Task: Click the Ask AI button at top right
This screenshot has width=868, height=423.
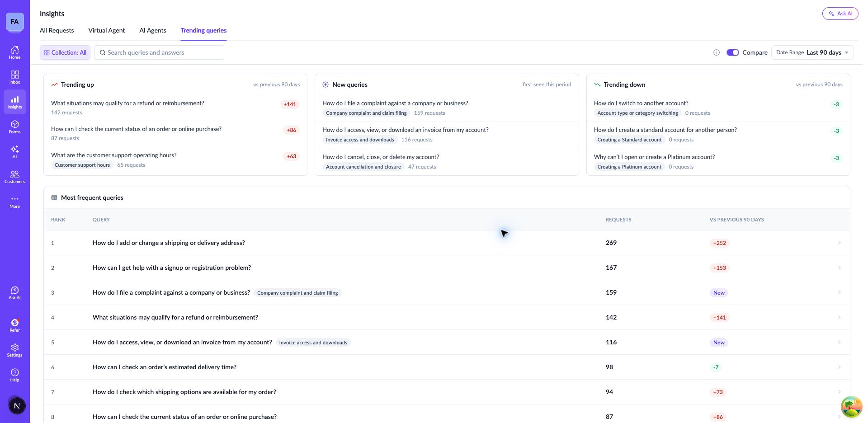Action: [x=840, y=14]
